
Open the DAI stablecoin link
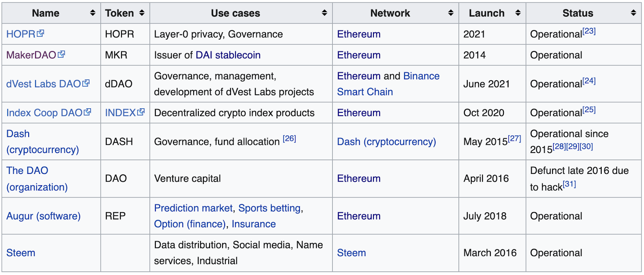[x=228, y=55]
